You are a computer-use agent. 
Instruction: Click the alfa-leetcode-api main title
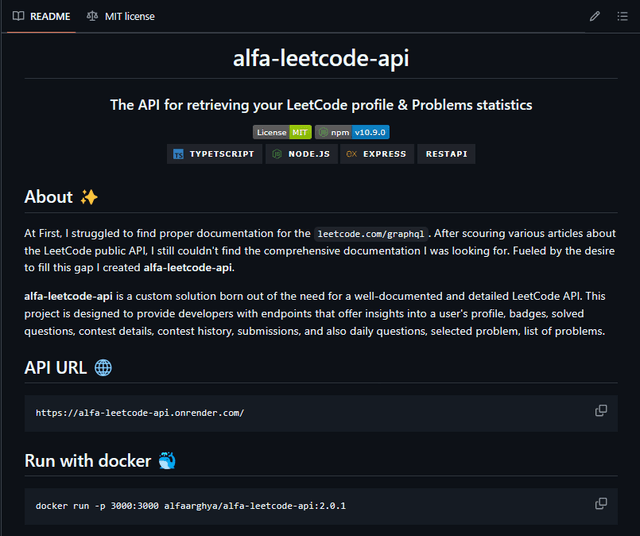coord(320,58)
